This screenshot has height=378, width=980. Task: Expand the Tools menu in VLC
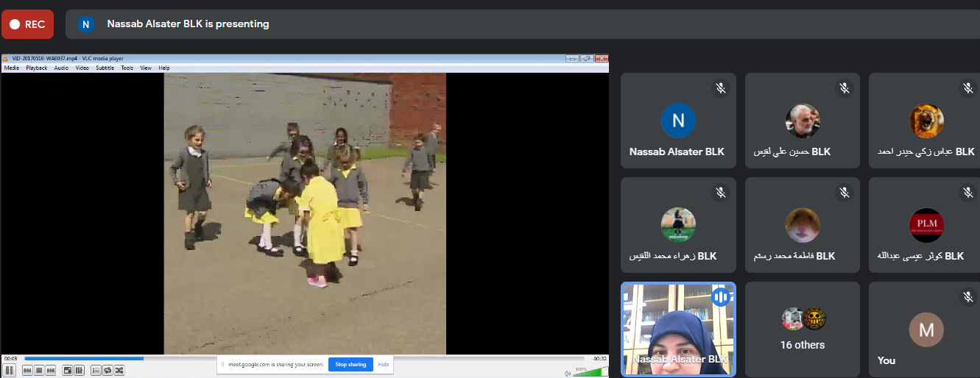(127, 68)
